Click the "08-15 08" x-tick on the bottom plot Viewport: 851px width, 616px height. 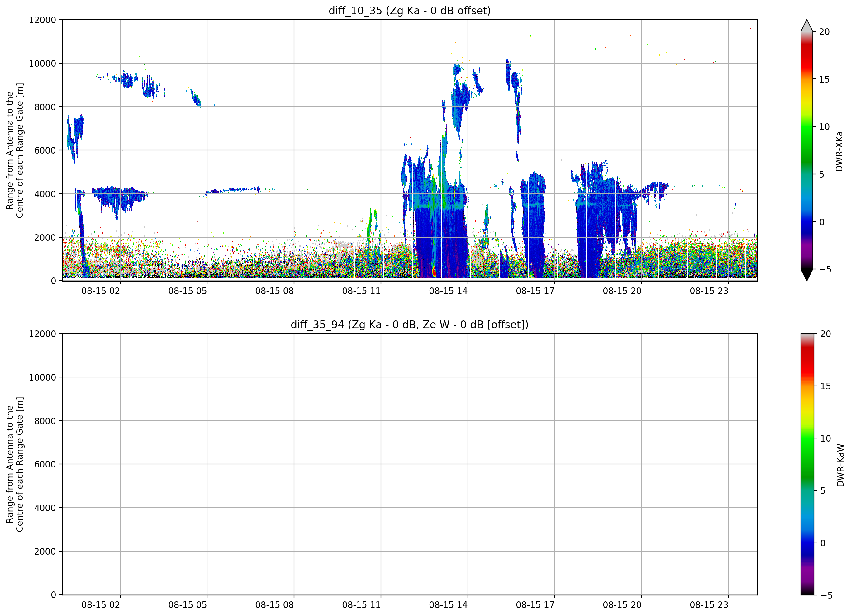click(x=275, y=605)
